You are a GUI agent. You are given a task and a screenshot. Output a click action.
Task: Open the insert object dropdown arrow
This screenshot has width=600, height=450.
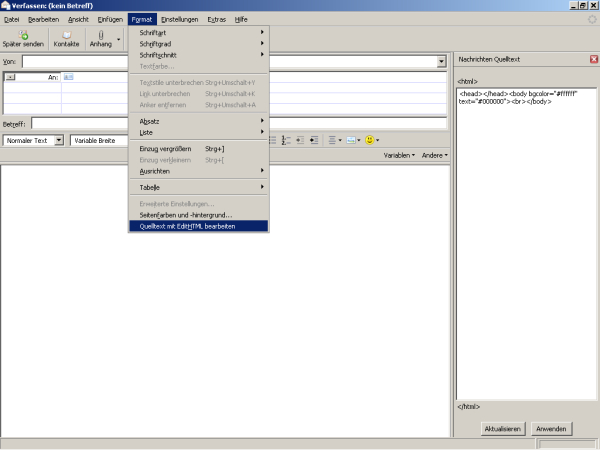pos(359,140)
